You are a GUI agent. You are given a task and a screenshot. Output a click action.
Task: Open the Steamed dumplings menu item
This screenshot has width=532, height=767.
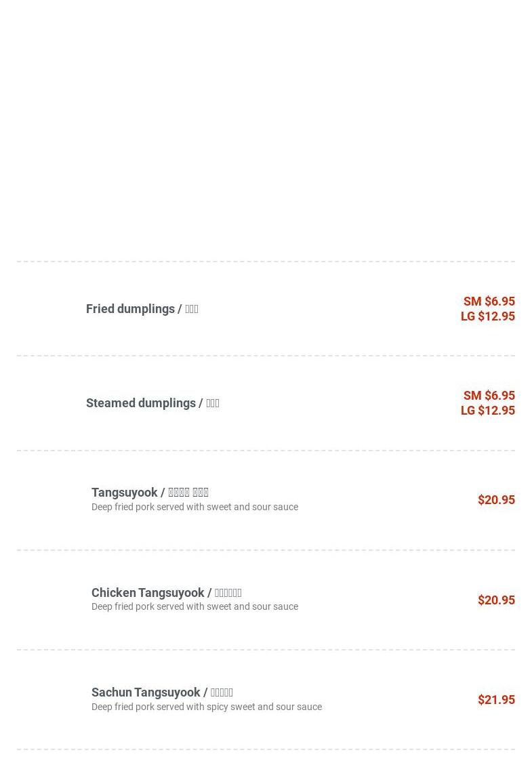152,404
